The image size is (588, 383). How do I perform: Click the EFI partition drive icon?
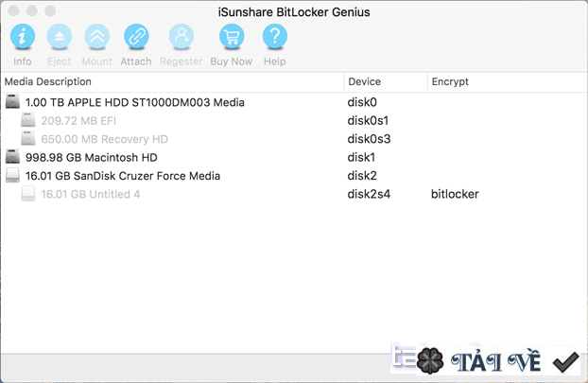click(x=28, y=120)
